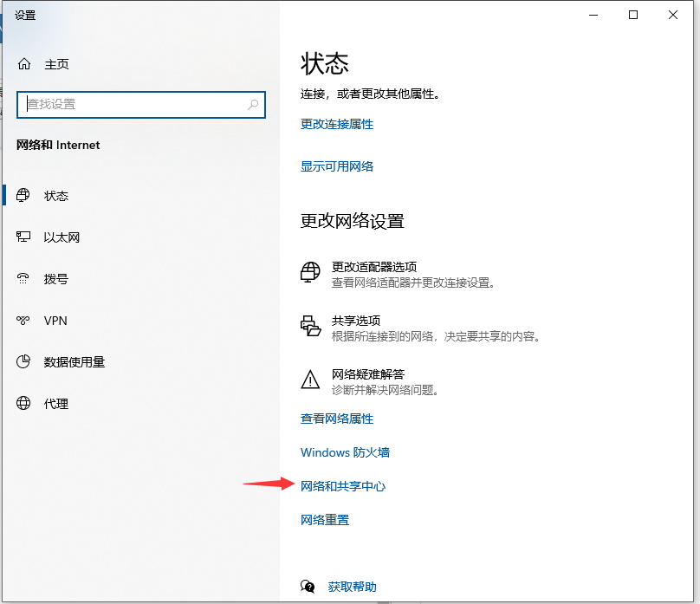
Task: Click the sharing options printer icon
Action: coord(310,327)
